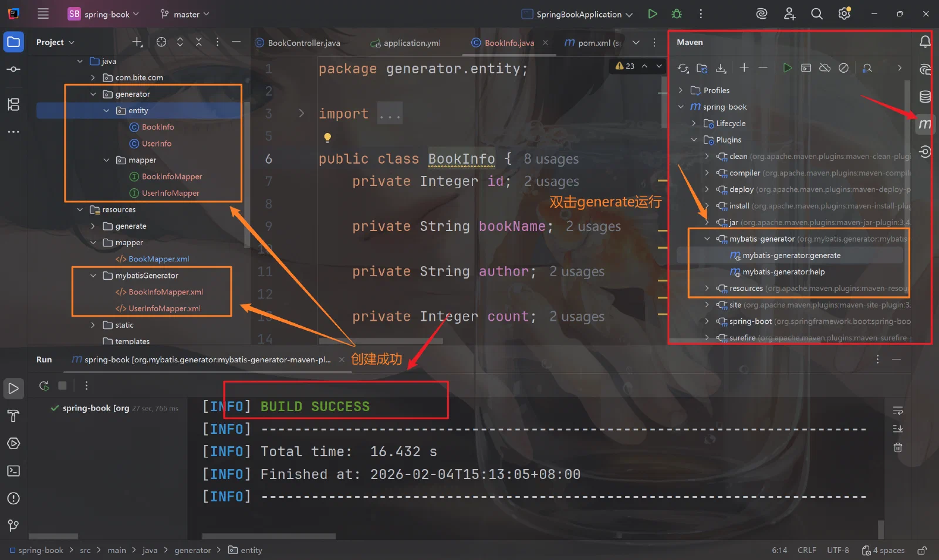Switch to the application.yml tab
This screenshot has width=939, height=560.
pyautogui.click(x=406, y=43)
